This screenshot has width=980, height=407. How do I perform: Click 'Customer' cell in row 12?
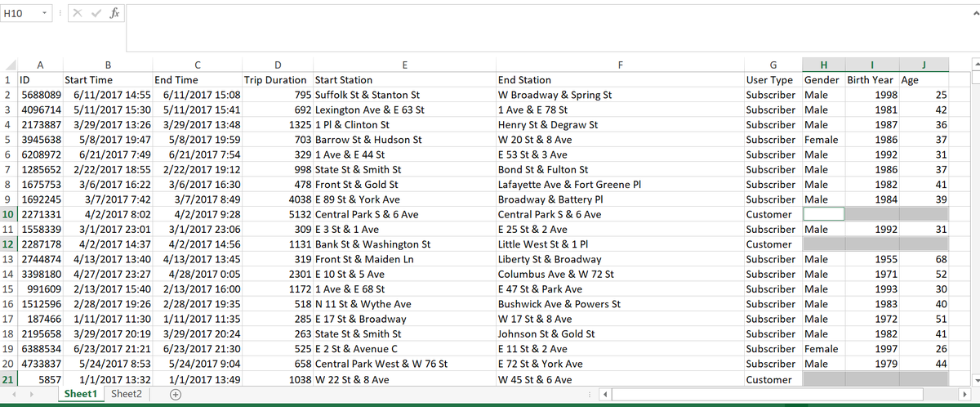coord(773,244)
